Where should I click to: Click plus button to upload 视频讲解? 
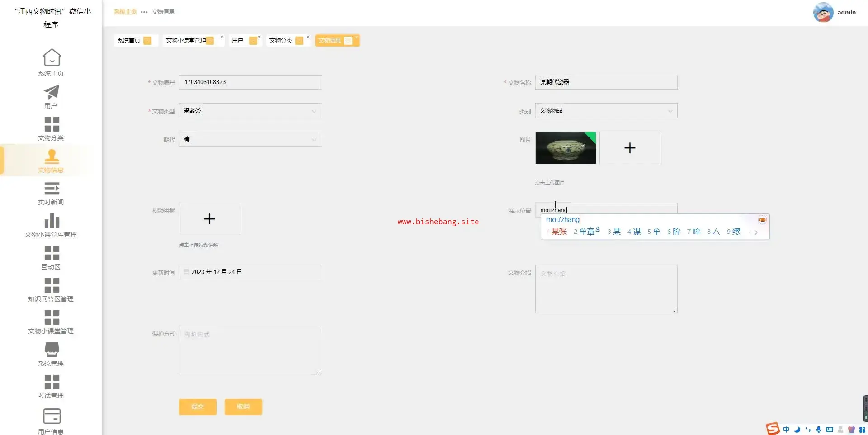click(209, 219)
